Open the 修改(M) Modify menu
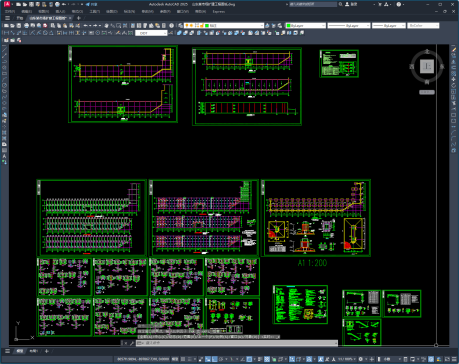459x364 pixels. pos(165,11)
